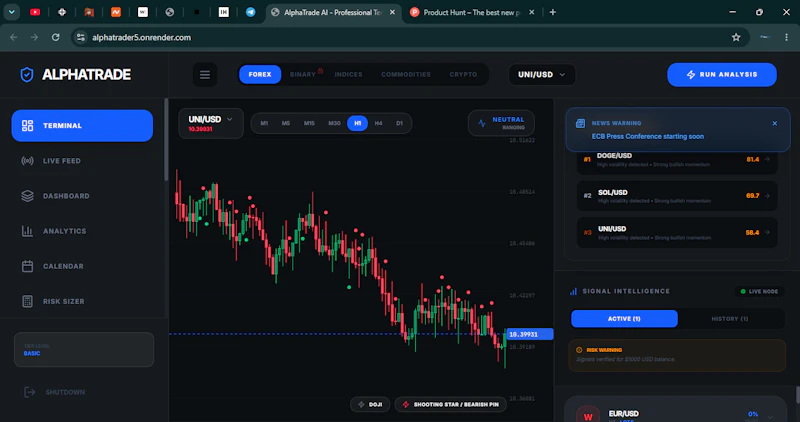Click the lightning bolt in Run Analysis

pyautogui.click(x=691, y=75)
